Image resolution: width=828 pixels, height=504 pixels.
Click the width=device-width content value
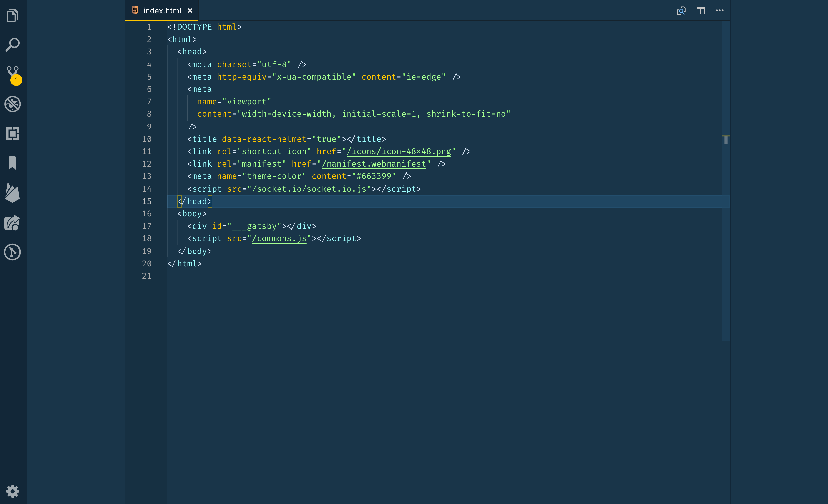(286, 114)
